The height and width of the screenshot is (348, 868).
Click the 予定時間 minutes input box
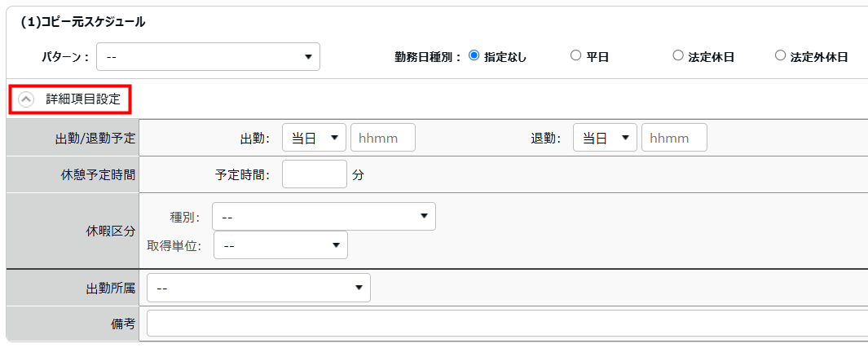click(x=314, y=174)
